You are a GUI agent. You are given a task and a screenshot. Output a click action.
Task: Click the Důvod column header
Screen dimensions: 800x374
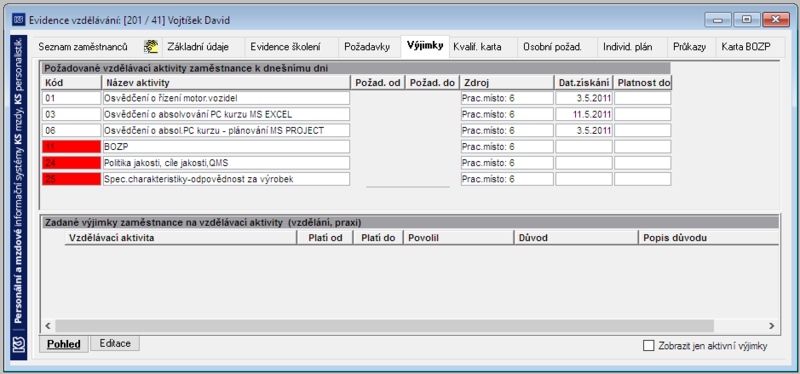576,238
